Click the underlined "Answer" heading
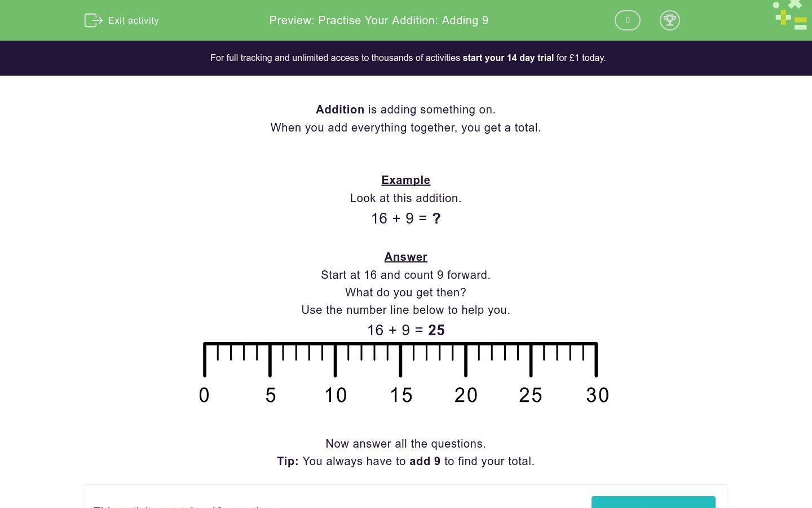The height and width of the screenshot is (508, 812). tap(405, 257)
